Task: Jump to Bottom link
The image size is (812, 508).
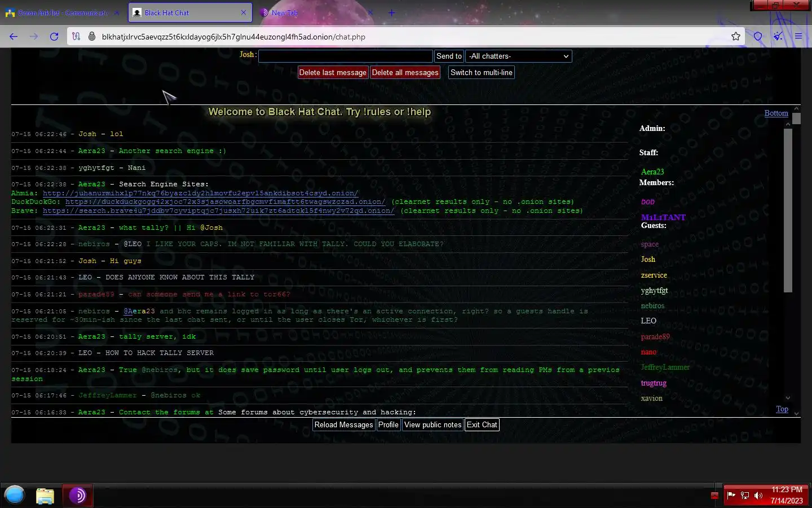Action: pos(776,113)
